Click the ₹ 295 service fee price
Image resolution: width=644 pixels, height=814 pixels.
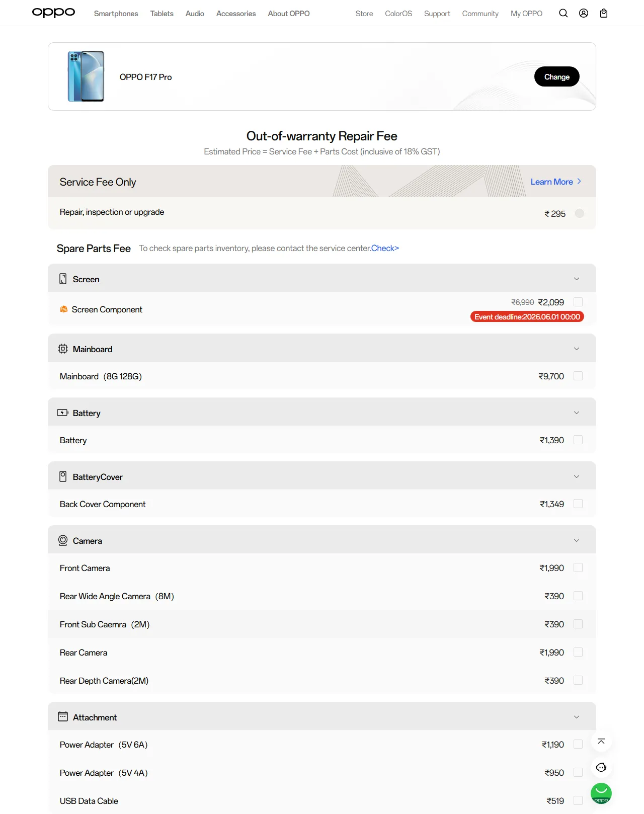555,214
